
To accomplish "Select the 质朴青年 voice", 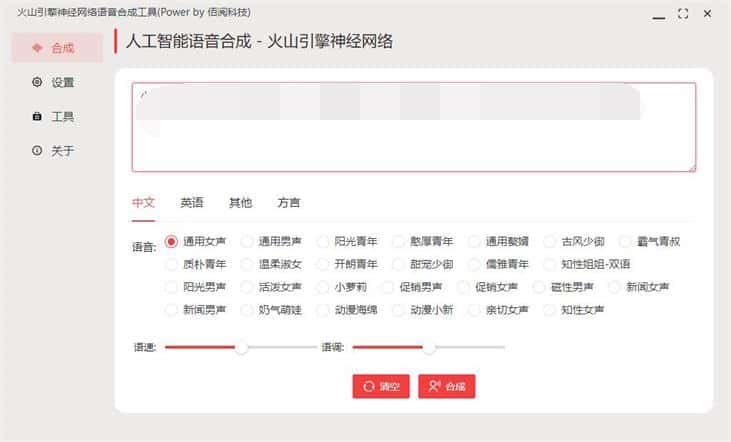I will point(196,264).
